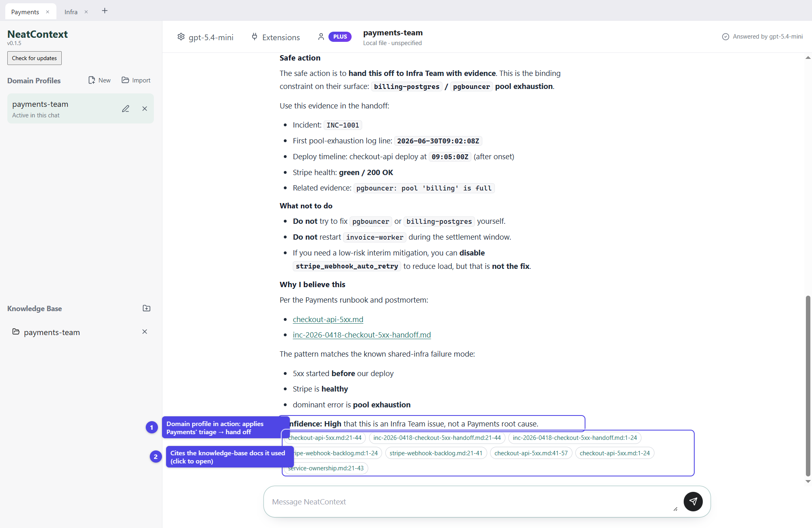The height and width of the screenshot is (528, 812).
Task: Grab the message box resize handle
Action: tap(676, 509)
